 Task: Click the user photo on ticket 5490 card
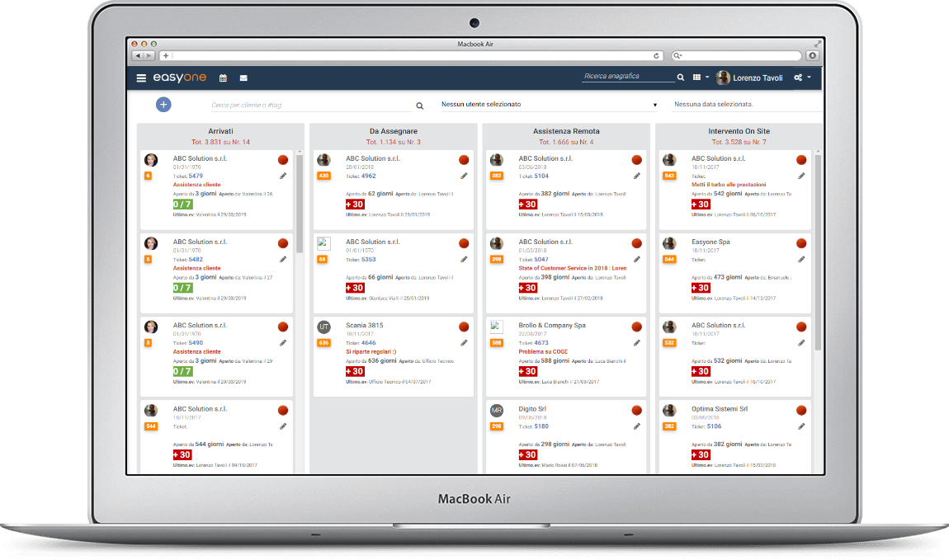coord(151,327)
